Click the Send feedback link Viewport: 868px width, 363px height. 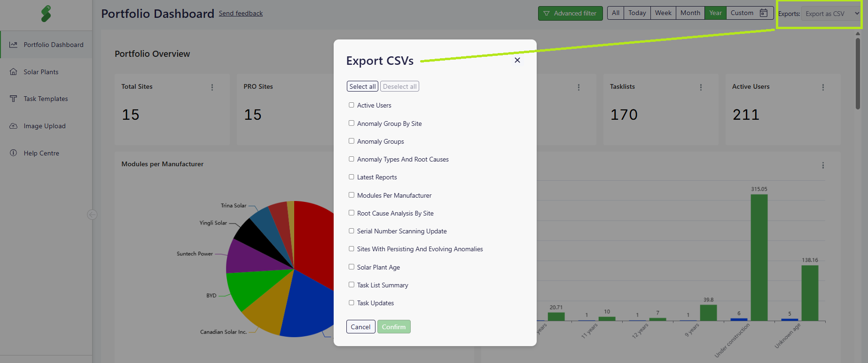point(241,14)
